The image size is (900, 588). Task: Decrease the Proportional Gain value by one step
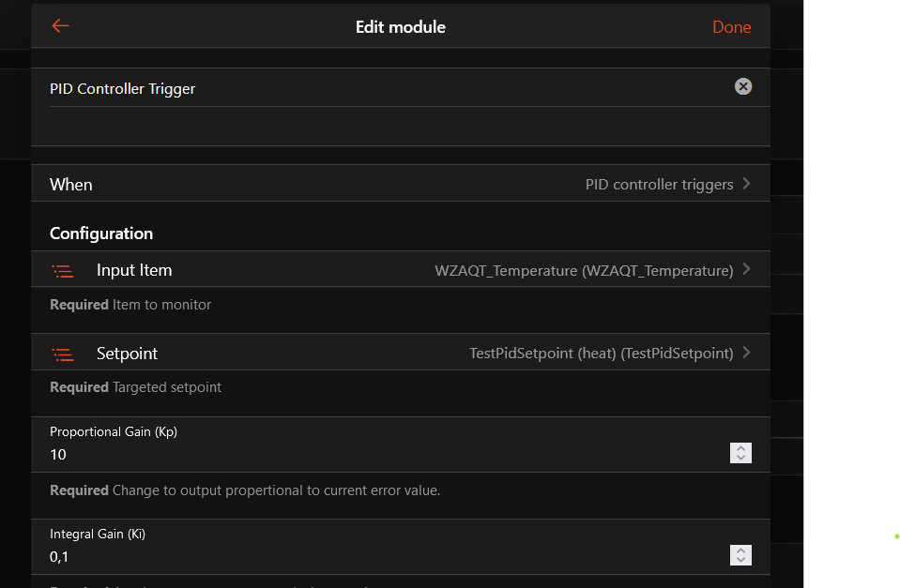point(741,459)
